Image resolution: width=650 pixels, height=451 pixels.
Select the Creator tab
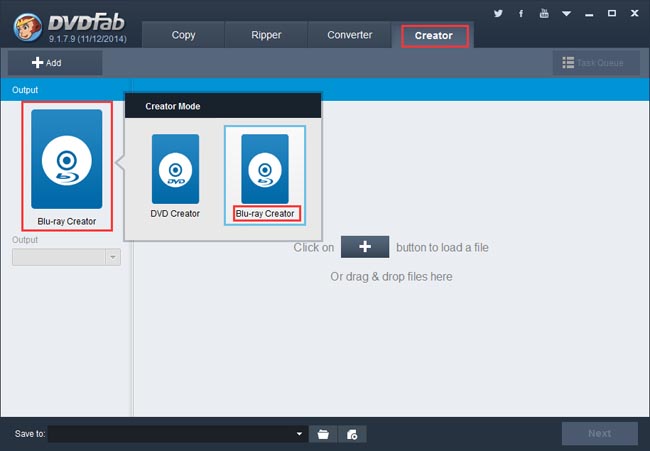coord(434,36)
